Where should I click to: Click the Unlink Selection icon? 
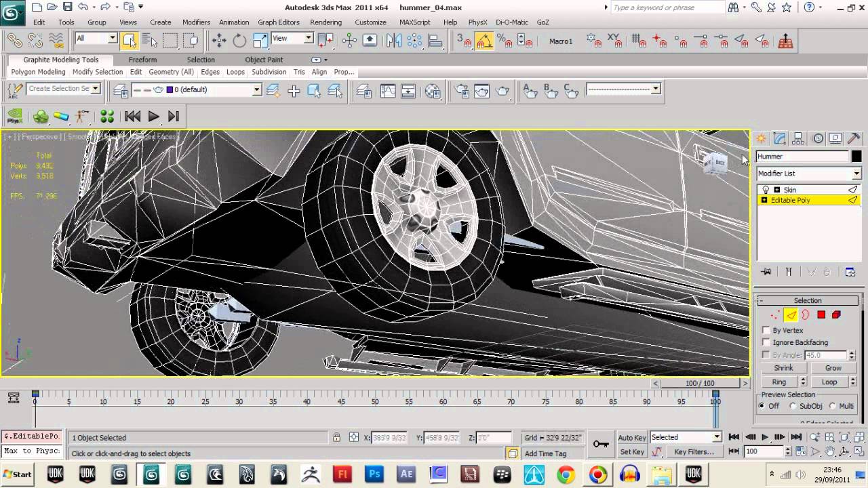tap(35, 41)
